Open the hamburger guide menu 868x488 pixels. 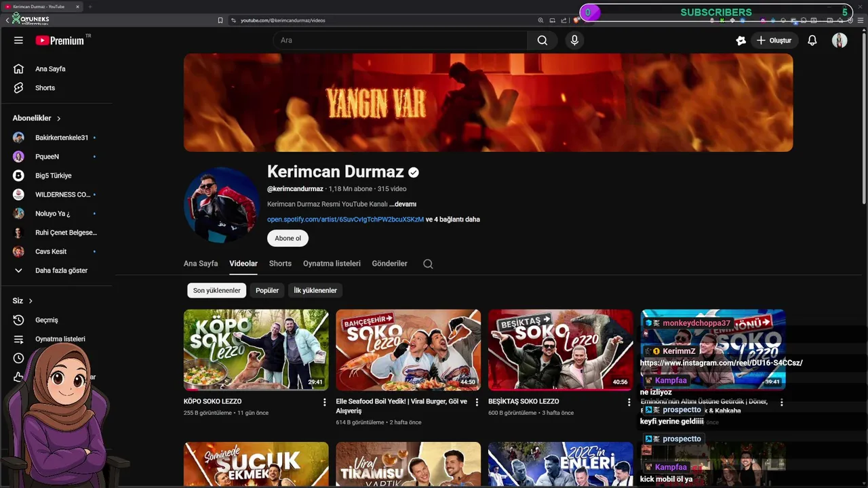click(18, 41)
